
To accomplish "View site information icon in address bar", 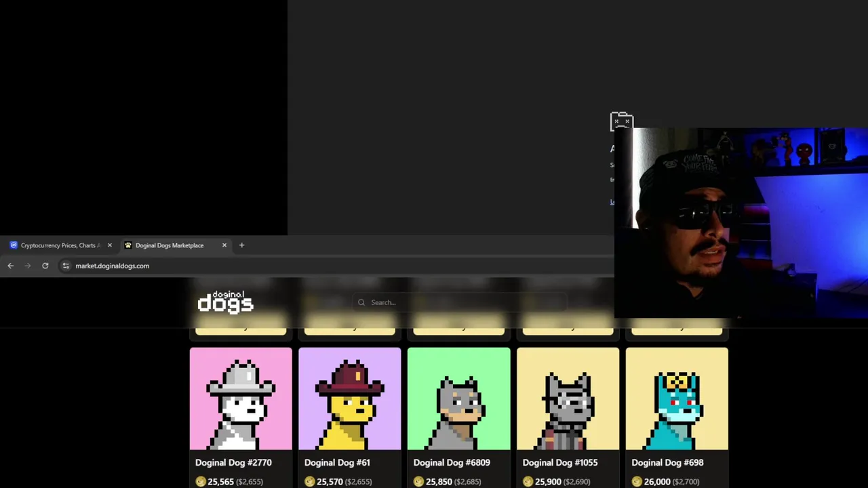I will coord(66,266).
